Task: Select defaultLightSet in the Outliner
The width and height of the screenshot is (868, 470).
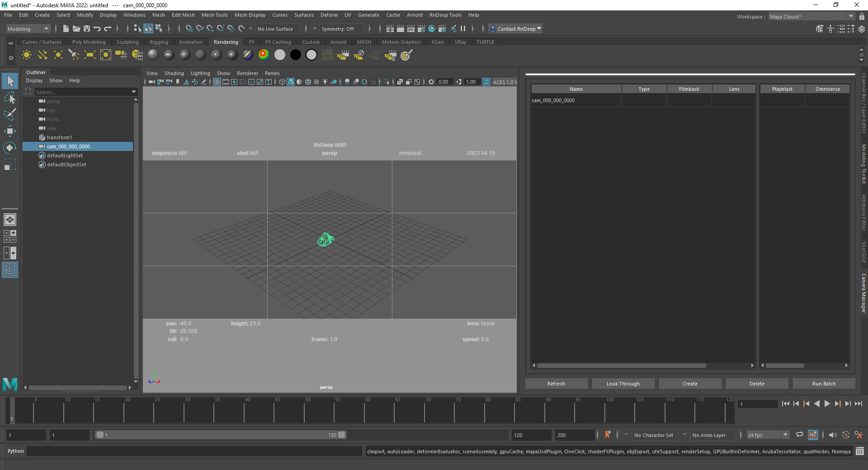Action: 65,155
